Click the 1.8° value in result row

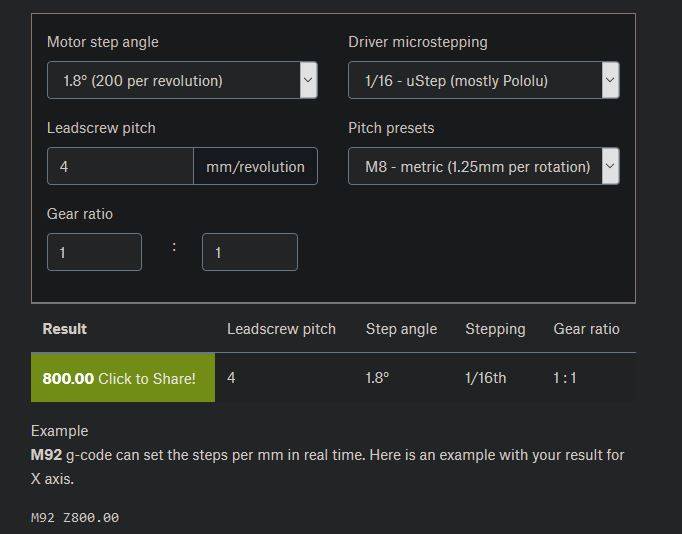[378, 379]
